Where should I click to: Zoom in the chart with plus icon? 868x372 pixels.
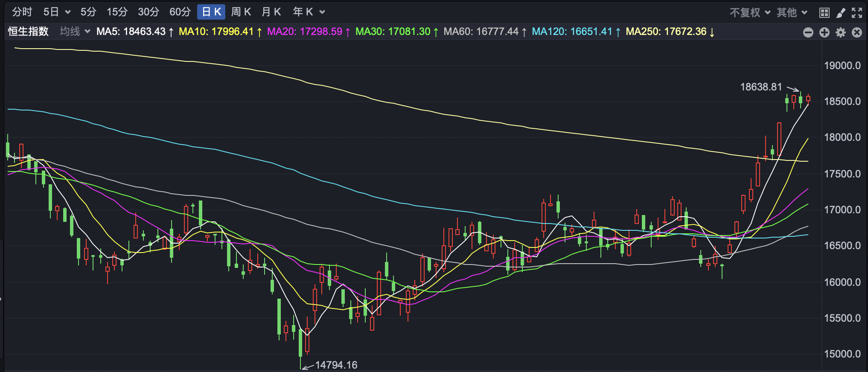click(824, 32)
